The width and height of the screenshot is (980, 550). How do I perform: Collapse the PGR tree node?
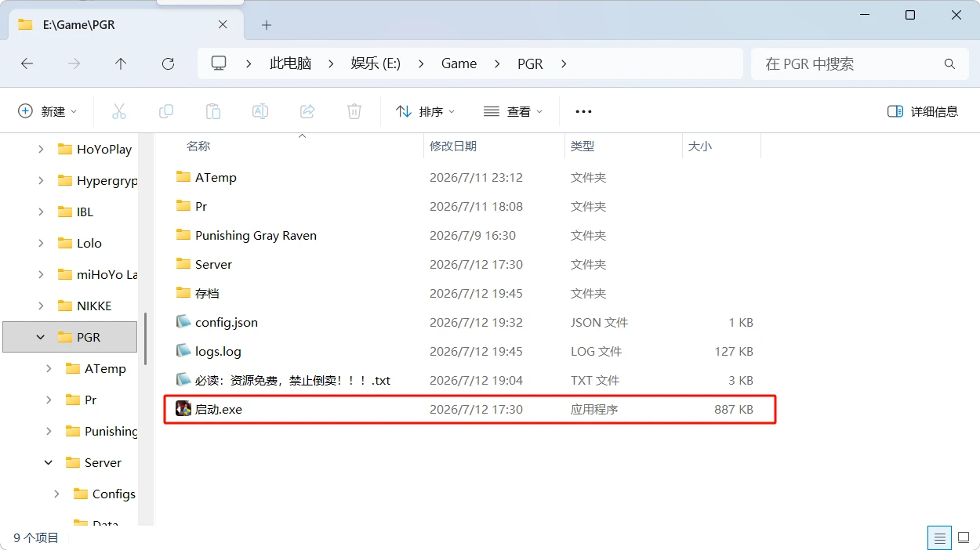pyautogui.click(x=41, y=337)
